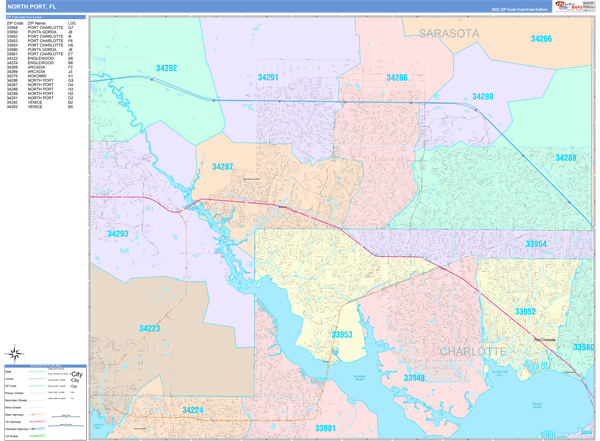Click the ZIP Code legend entry label
The width and height of the screenshot is (600, 441).
pos(11,386)
